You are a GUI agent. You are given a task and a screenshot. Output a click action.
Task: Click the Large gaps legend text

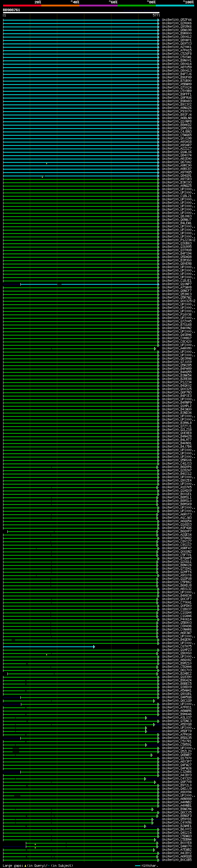(x=38, y=865)
